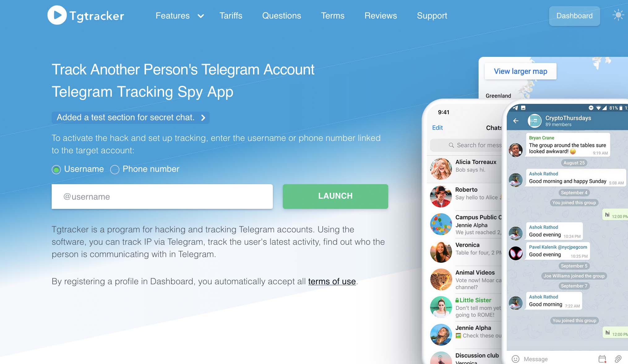Select the Username radio button

pyautogui.click(x=56, y=169)
